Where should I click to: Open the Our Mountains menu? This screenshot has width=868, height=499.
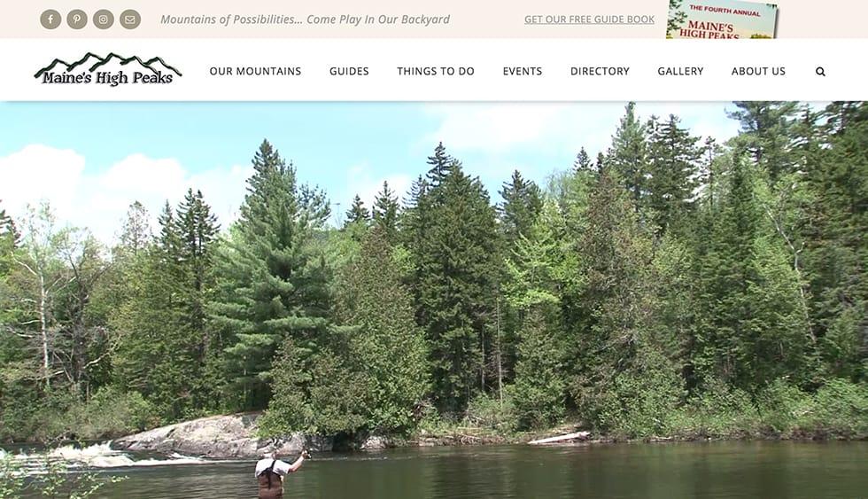(255, 71)
